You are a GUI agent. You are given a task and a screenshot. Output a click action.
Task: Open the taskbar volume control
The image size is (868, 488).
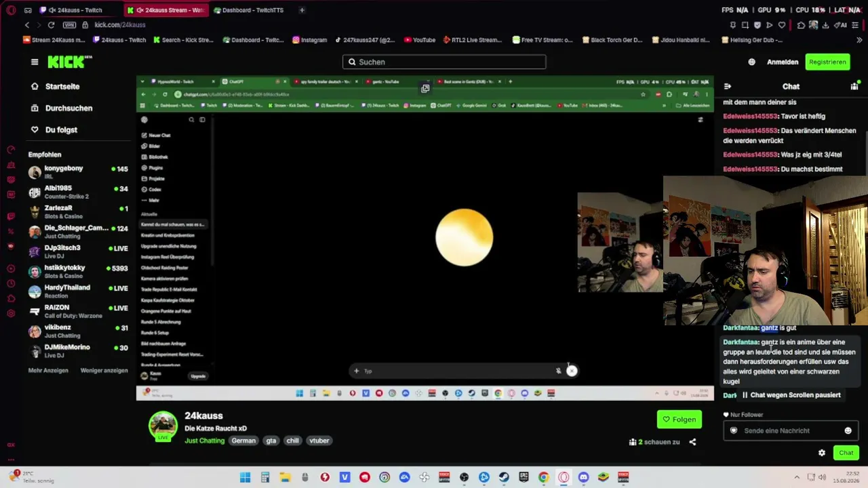[x=822, y=477]
